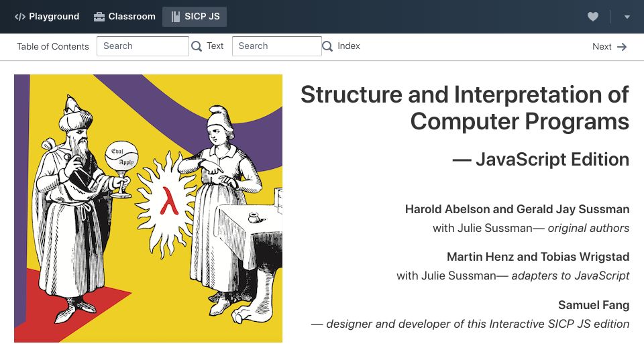Click "Harold Abelson and Gerald Jay Sussman"
This screenshot has width=644, height=362.
517,209
